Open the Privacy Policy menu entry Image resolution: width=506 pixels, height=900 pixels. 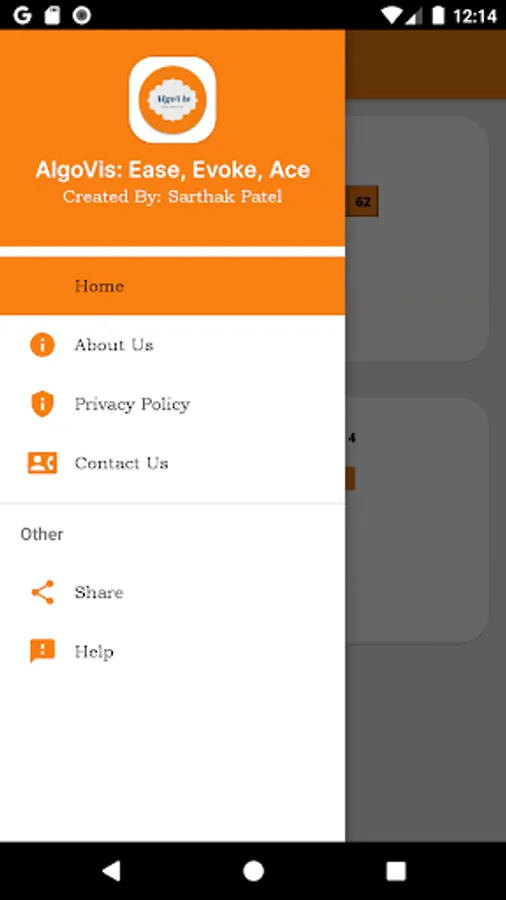pos(172,404)
